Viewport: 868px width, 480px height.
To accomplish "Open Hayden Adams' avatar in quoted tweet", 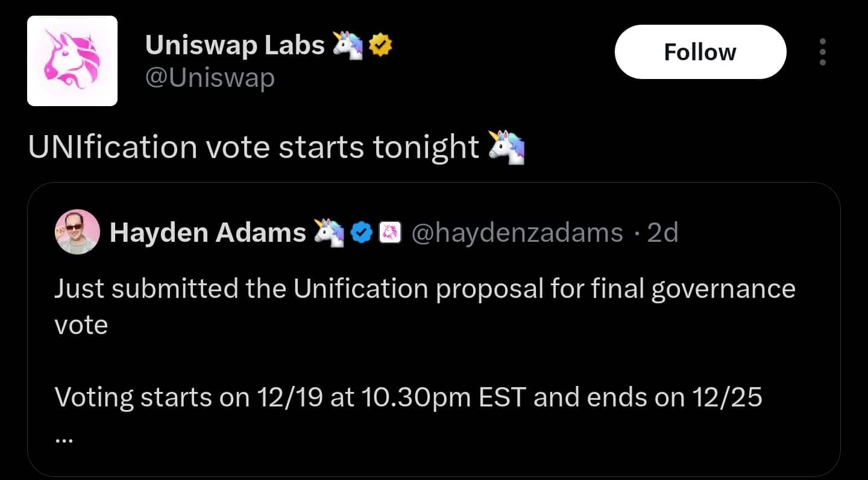I will point(77,232).
